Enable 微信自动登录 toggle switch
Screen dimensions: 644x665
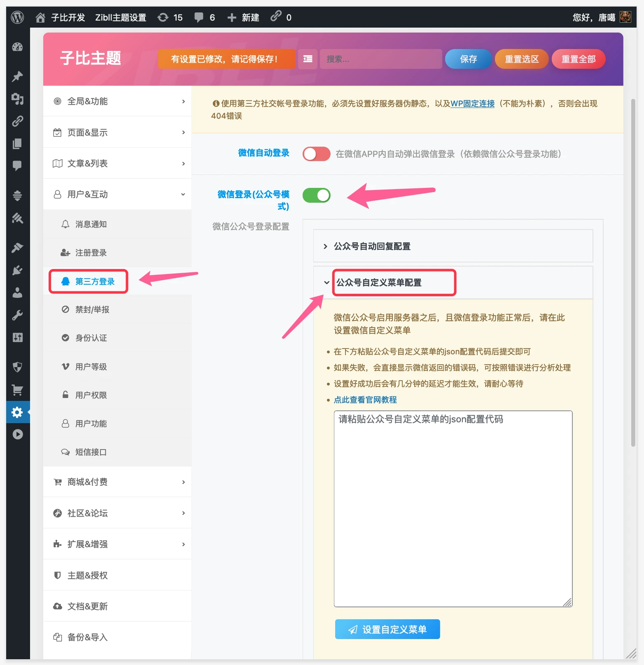coord(316,154)
